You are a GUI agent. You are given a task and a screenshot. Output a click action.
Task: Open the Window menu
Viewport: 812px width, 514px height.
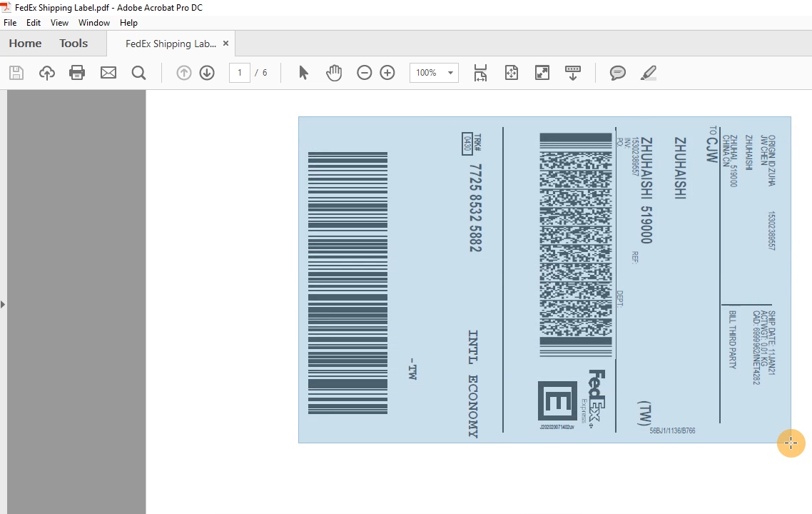(x=93, y=23)
